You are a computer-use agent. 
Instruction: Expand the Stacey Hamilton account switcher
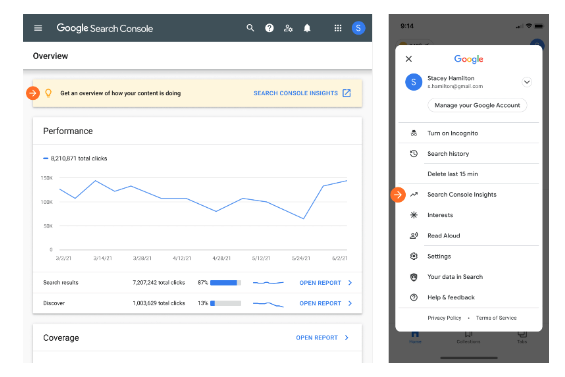(526, 82)
